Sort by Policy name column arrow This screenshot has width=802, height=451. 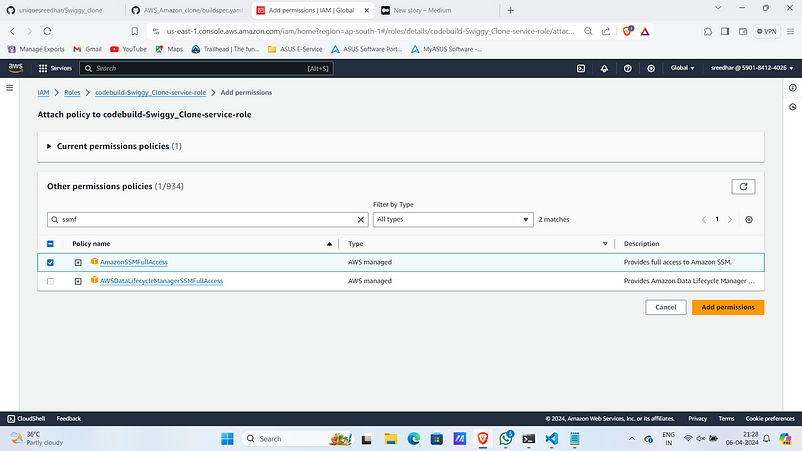[x=329, y=244]
